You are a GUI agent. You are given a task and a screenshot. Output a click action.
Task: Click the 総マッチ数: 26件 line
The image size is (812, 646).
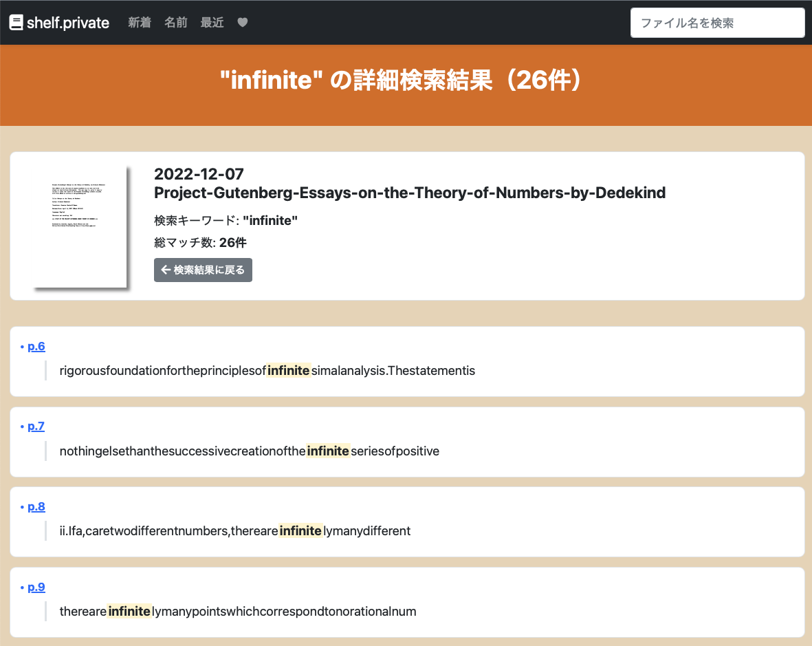200,242
